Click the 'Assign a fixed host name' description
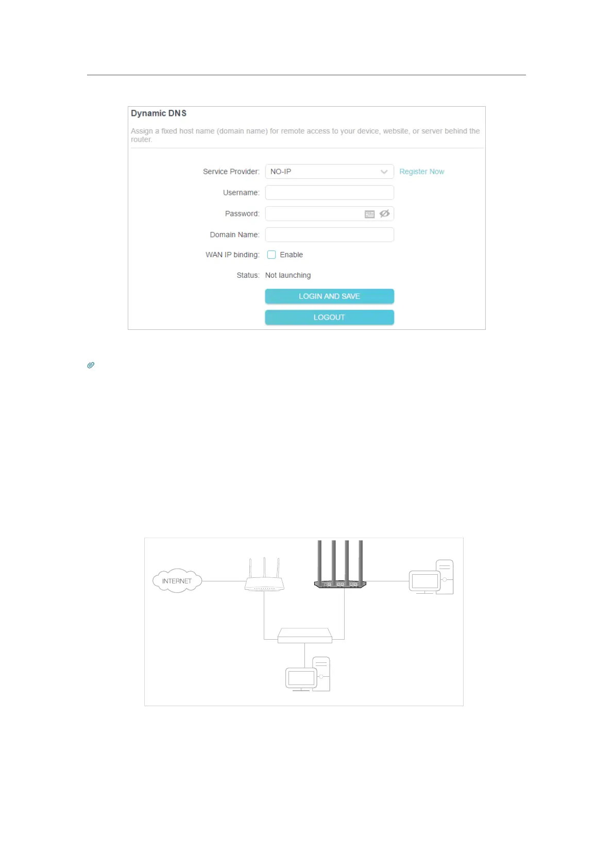The height and width of the screenshot is (868, 613). (305, 135)
